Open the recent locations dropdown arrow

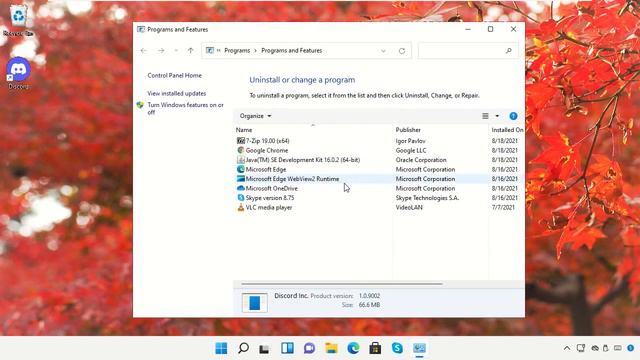(x=176, y=51)
